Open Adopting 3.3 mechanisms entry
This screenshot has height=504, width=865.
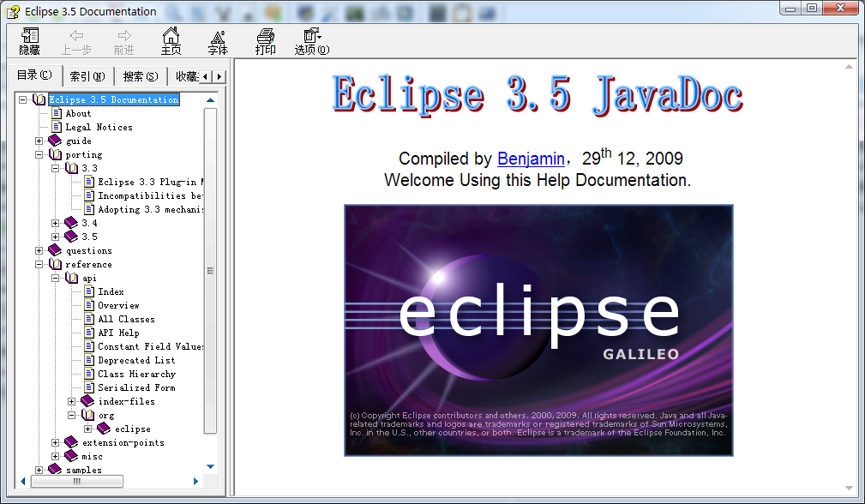click(151, 209)
